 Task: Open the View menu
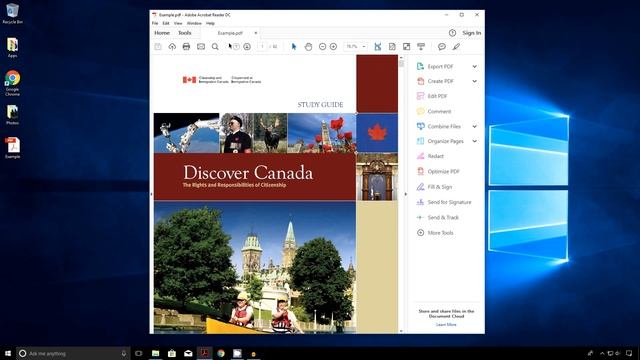(x=178, y=23)
